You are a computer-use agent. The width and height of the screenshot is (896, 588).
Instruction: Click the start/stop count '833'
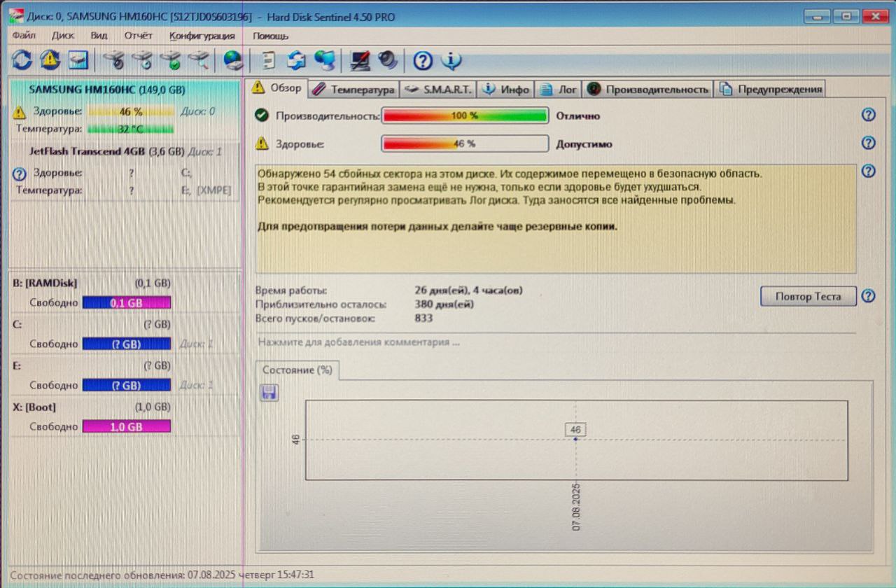(423, 318)
